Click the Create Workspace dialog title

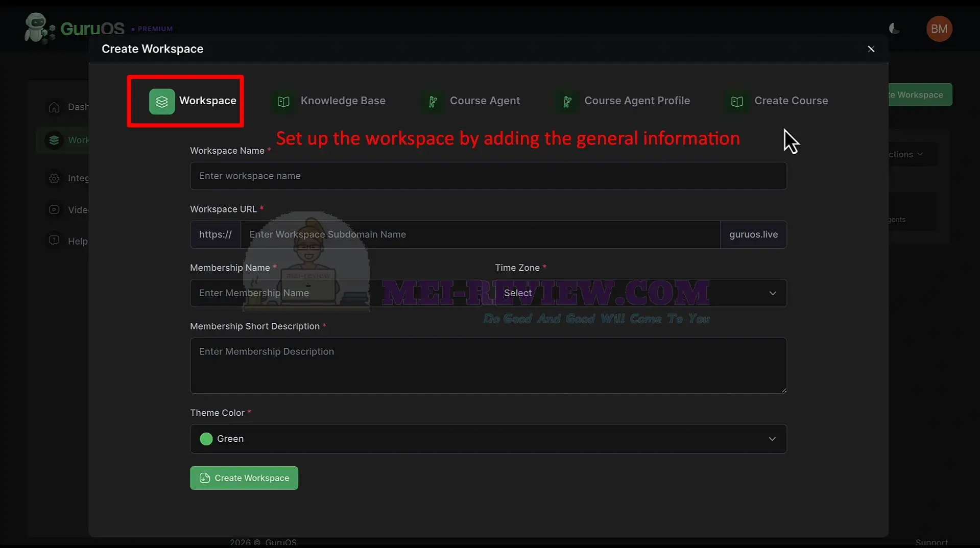(x=153, y=49)
